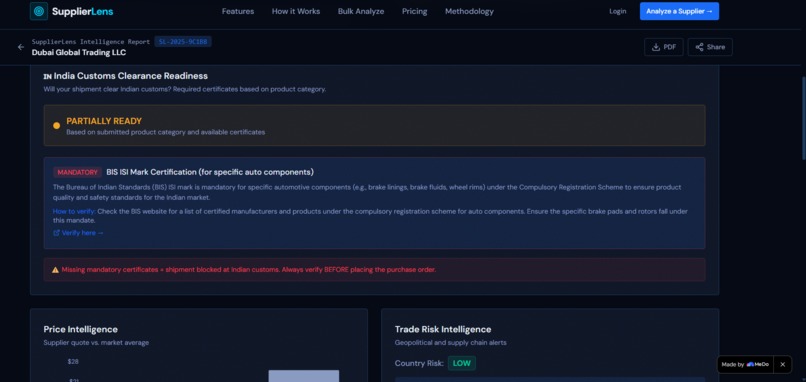Share the intelligence report
806x382 pixels.
710,47
